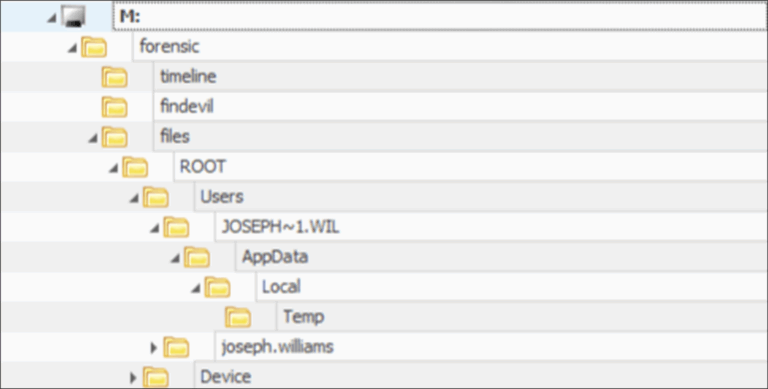Expand the joseph.williams folder
The image size is (768, 389).
pos(154,348)
